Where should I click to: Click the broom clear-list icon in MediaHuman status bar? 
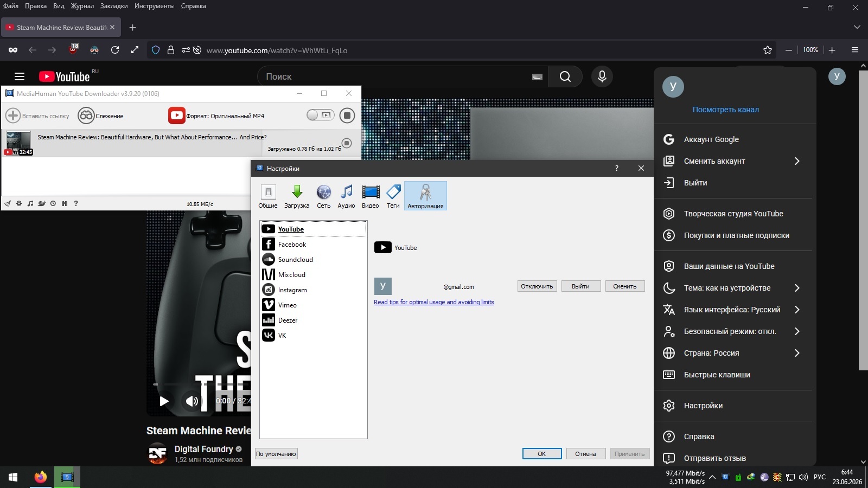8,204
